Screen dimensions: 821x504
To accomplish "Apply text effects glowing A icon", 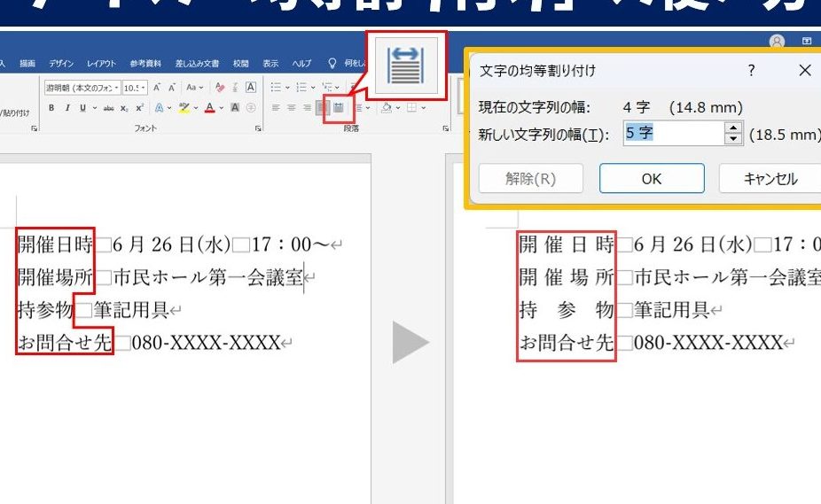I will coord(159,108).
